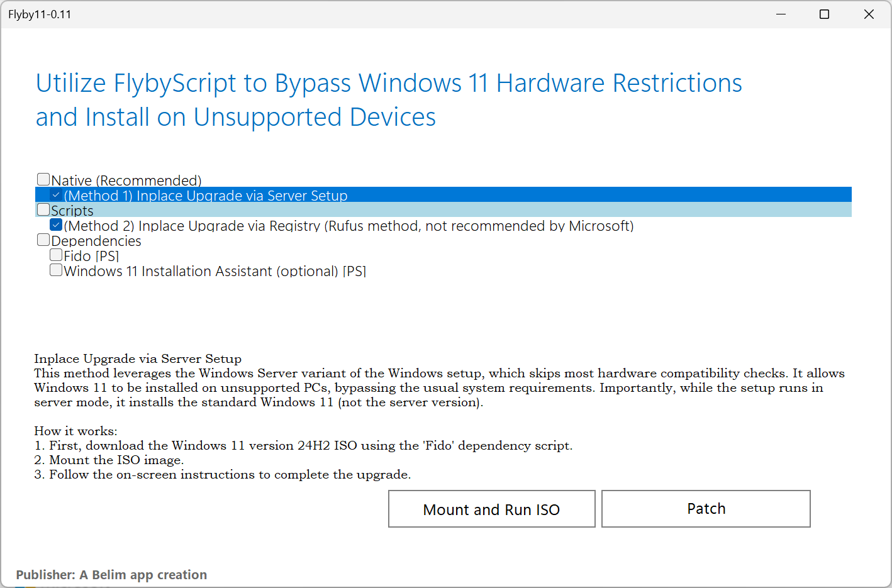Click the Publisher Belim app creation link
The image size is (892, 588).
coord(111,575)
